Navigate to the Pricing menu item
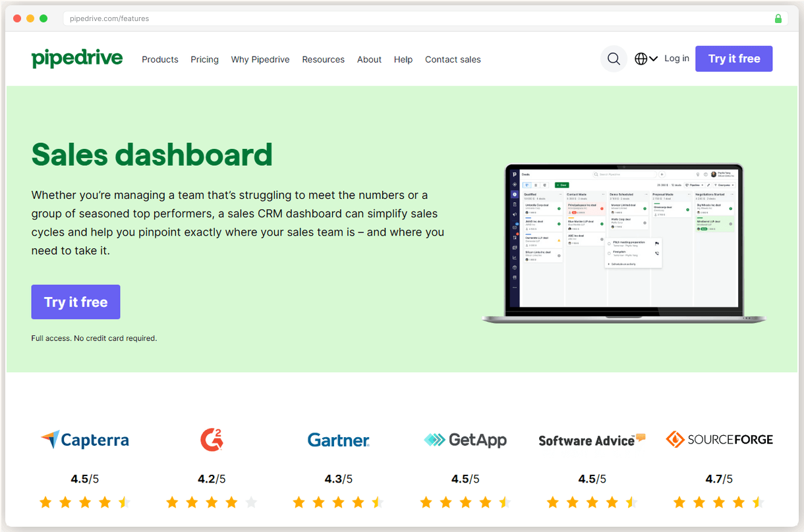This screenshot has width=804, height=532. click(204, 59)
